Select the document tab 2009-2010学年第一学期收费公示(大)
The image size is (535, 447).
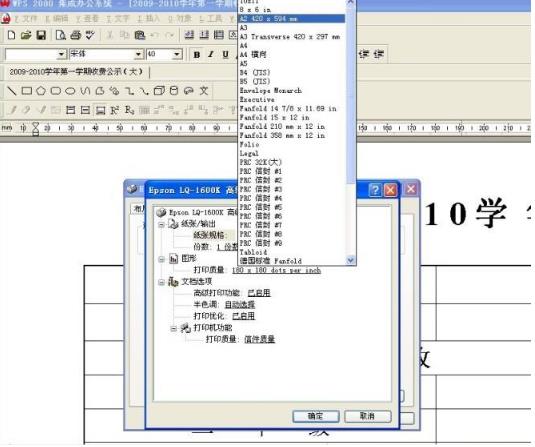pos(76,72)
